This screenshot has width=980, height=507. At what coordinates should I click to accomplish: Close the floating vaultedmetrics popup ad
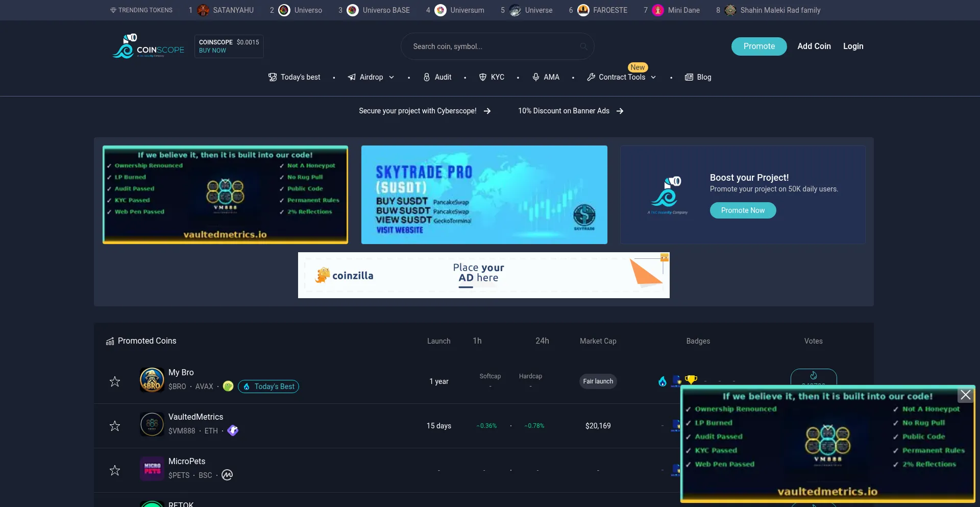966,395
